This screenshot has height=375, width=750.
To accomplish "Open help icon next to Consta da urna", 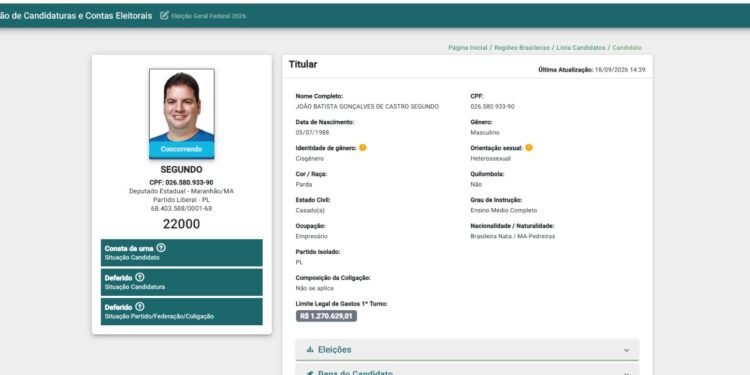I will pyautogui.click(x=161, y=248).
